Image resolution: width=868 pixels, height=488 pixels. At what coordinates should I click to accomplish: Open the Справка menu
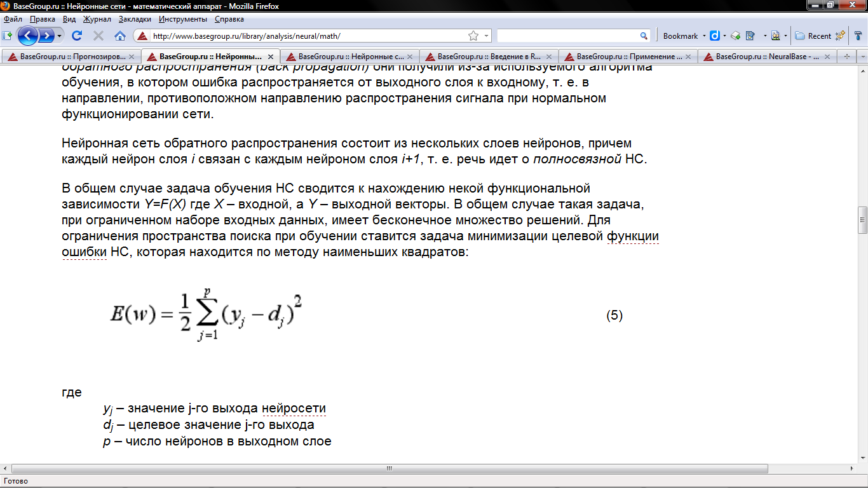229,19
